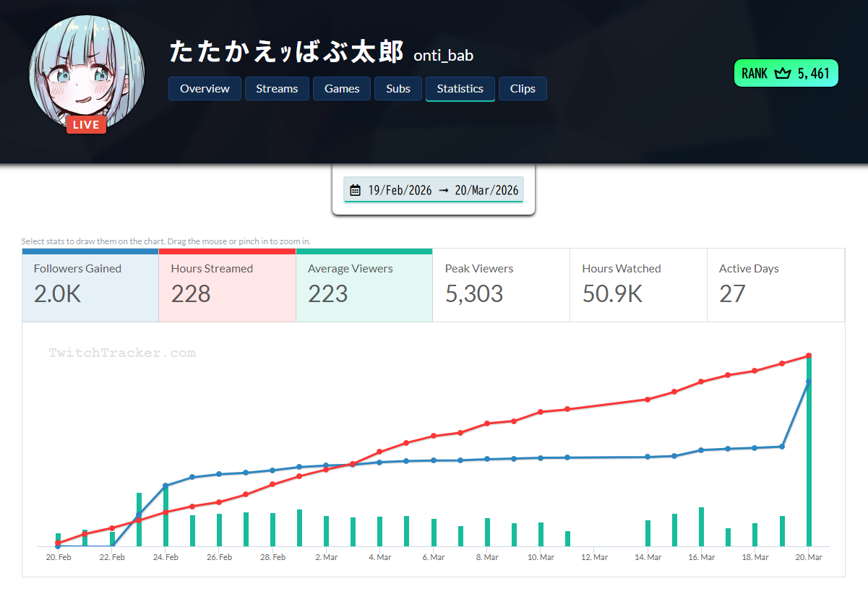Click the onti_bab username text
868x594 pixels.
443,56
